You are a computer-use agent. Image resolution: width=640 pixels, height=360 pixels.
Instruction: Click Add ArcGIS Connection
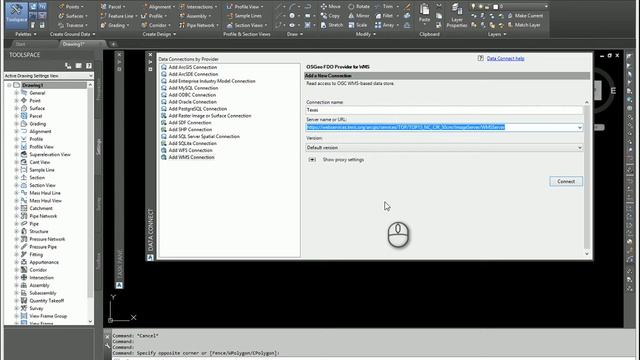tap(193, 67)
